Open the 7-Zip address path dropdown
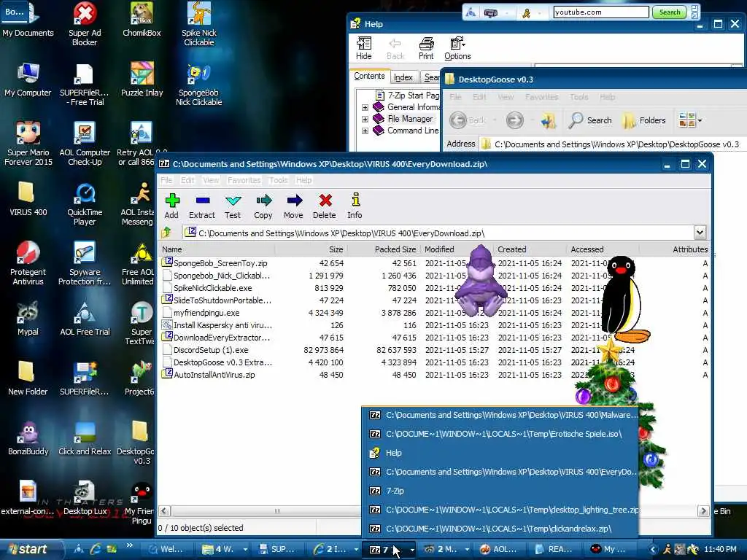The image size is (747, 560). point(700,233)
